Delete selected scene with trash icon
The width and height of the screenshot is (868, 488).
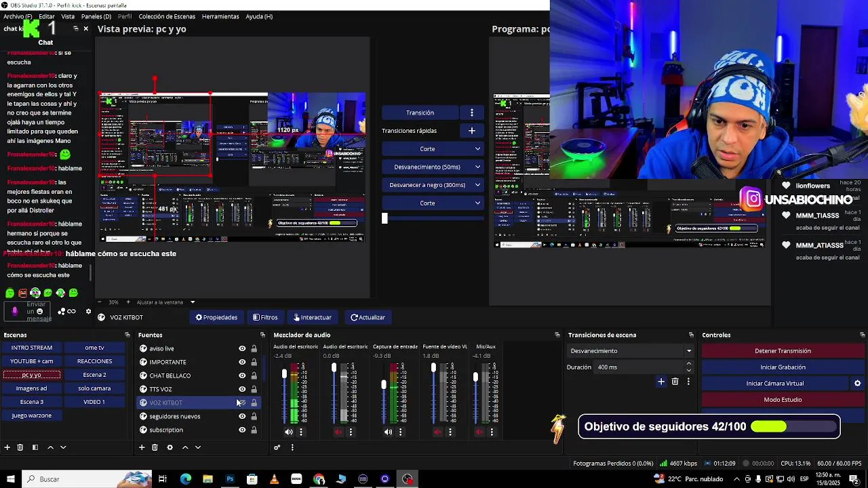pyautogui.click(x=20, y=447)
